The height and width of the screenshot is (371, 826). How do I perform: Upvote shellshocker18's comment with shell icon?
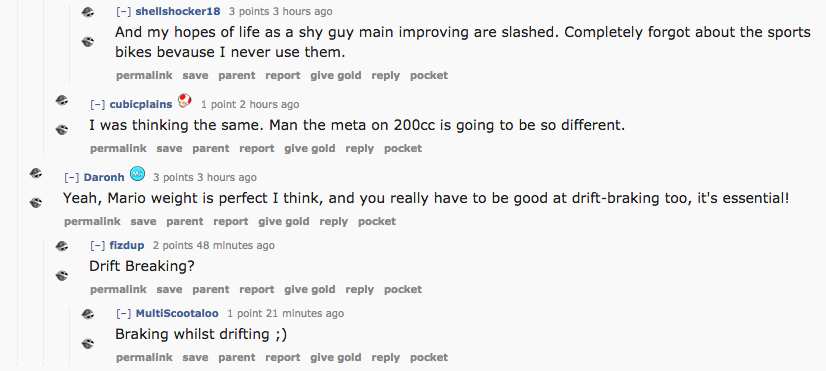[x=88, y=13]
